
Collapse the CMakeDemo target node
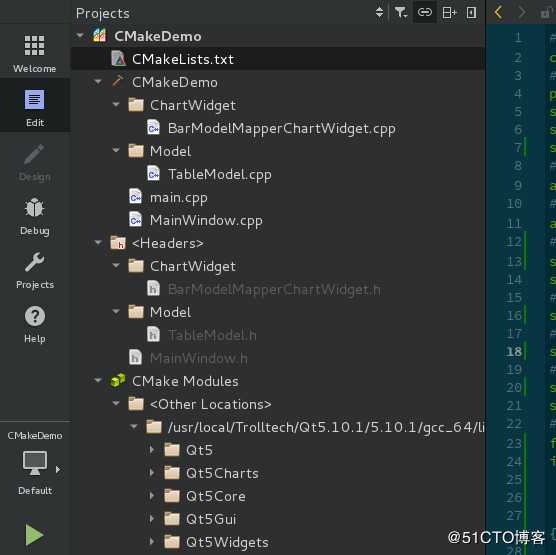pyautogui.click(x=98, y=82)
